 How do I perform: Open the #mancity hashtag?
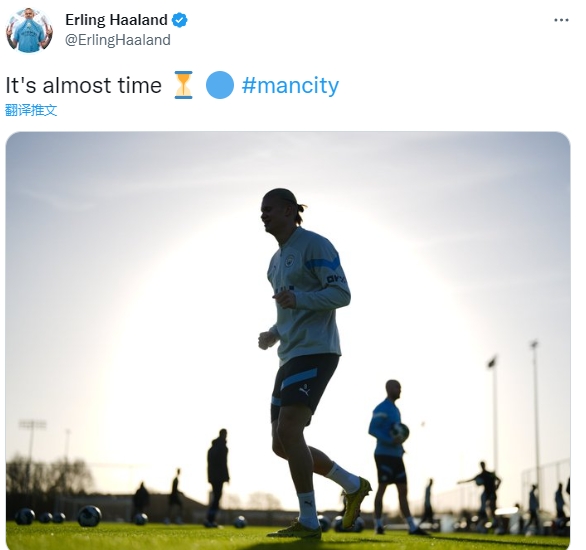click(290, 86)
